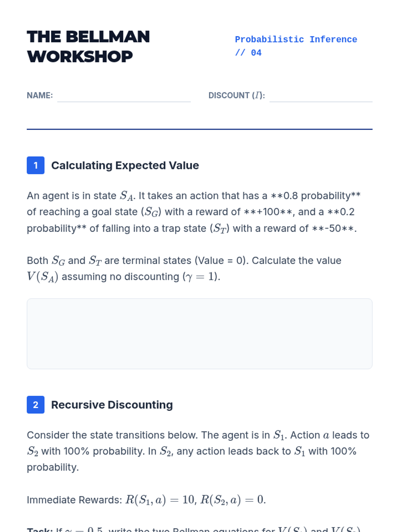Select the 'Recursive Discounting' heading

point(112,405)
